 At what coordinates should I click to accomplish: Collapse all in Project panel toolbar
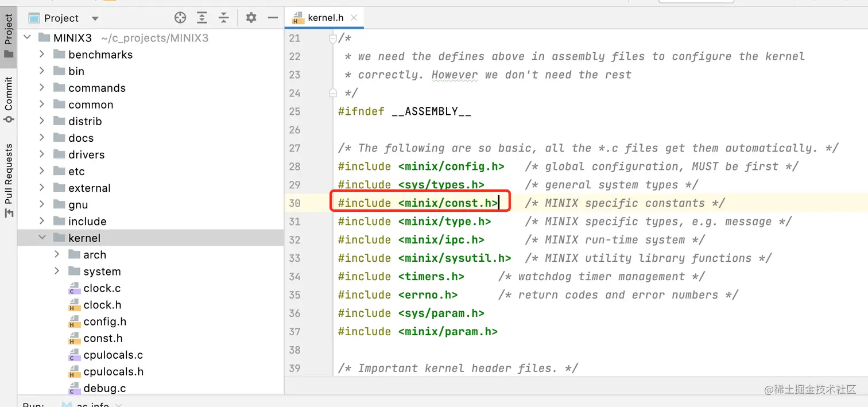(224, 18)
